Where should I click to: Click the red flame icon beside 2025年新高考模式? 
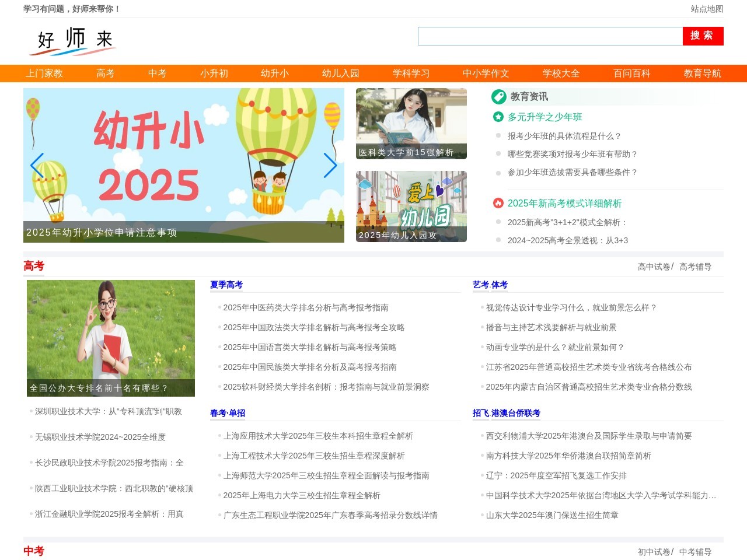(498, 203)
